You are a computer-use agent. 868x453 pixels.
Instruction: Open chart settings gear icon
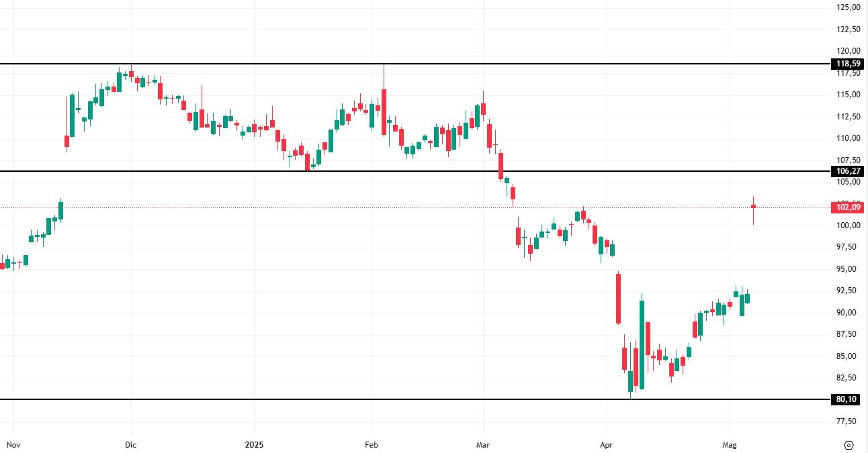(849, 445)
